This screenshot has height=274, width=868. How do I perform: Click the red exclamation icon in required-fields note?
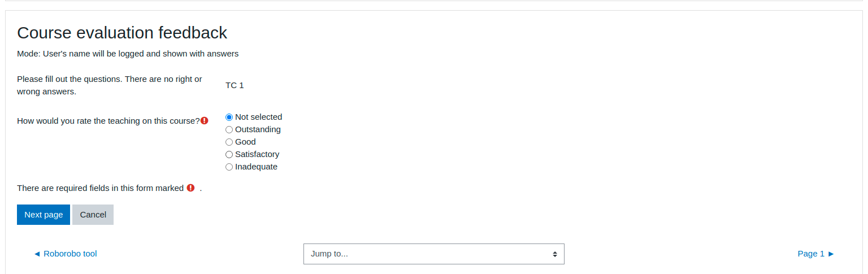click(190, 188)
